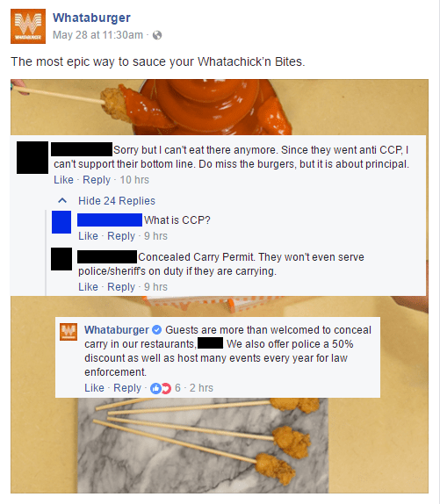Open the small Whataburger avatar in the reply

point(69,332)
